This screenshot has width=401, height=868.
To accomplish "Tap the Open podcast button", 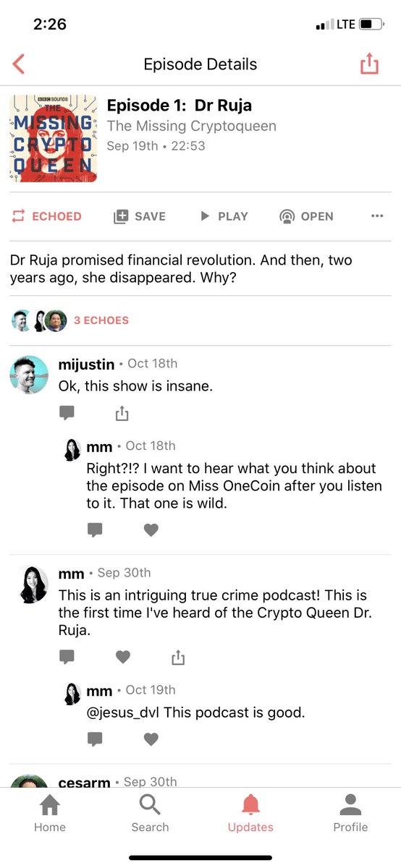I will pos(307,216).
